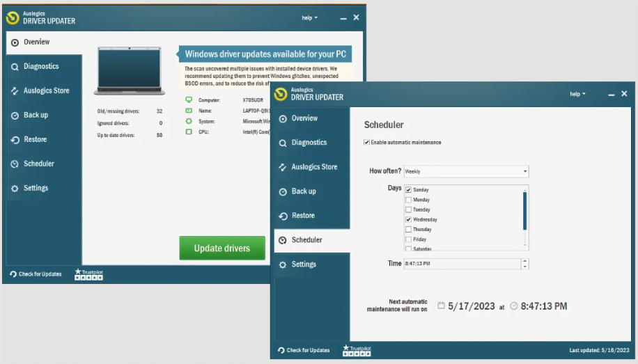Image resolution: width=638 pixels, height=364 pixels.
Task: Check the Tuesday checkbox
Action: click(409, 209)
